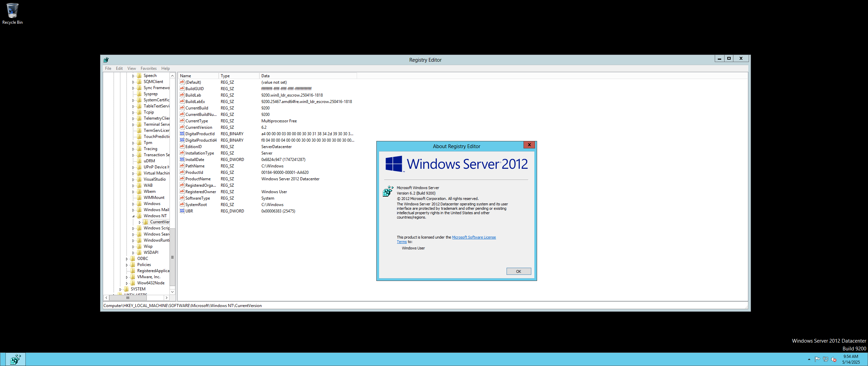Image resolution: width=868 pixels, height=366 pixels.
Task: Click the Tcpip folder icon
Action: [139, 112]
